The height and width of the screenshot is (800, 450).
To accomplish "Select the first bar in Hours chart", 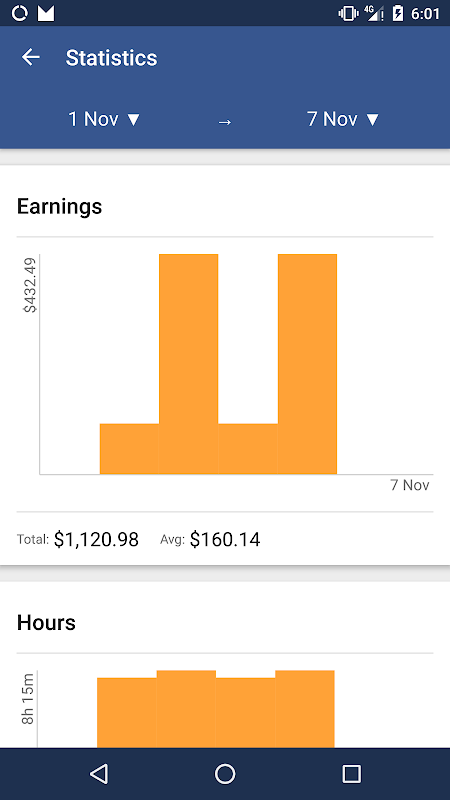I will point(127,713).
